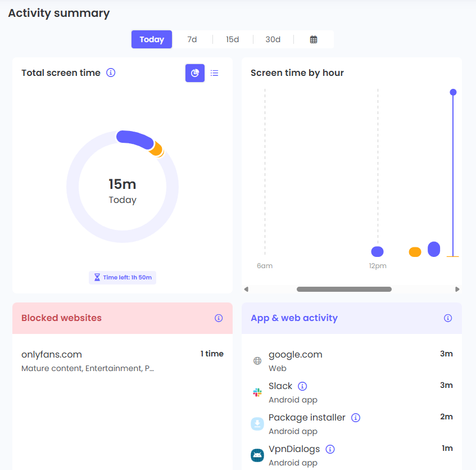Open the google.com activity entry
The image size is (476, 470).
click(296, 355)
